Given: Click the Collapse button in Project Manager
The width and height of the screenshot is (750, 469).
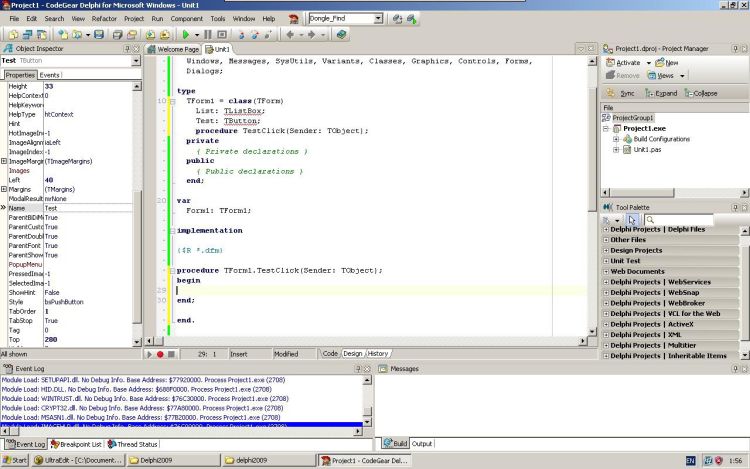Looking at the screenshot, I should point(701,93).
